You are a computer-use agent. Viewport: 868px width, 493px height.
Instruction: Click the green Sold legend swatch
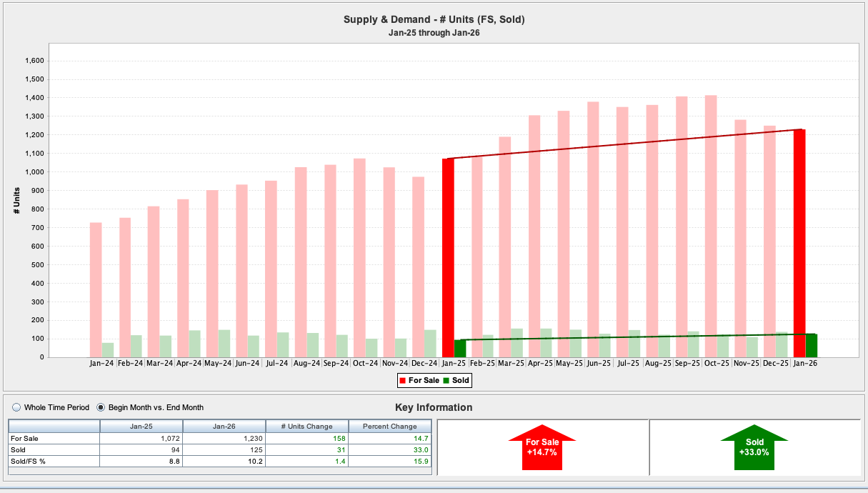click(x=447, y=381)
